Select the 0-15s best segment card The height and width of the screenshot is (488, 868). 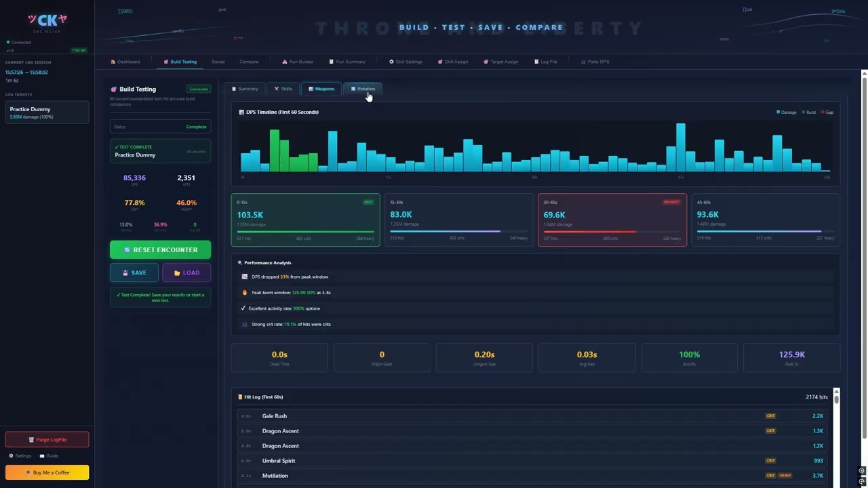pyautogui.click(x=305, y=220)
